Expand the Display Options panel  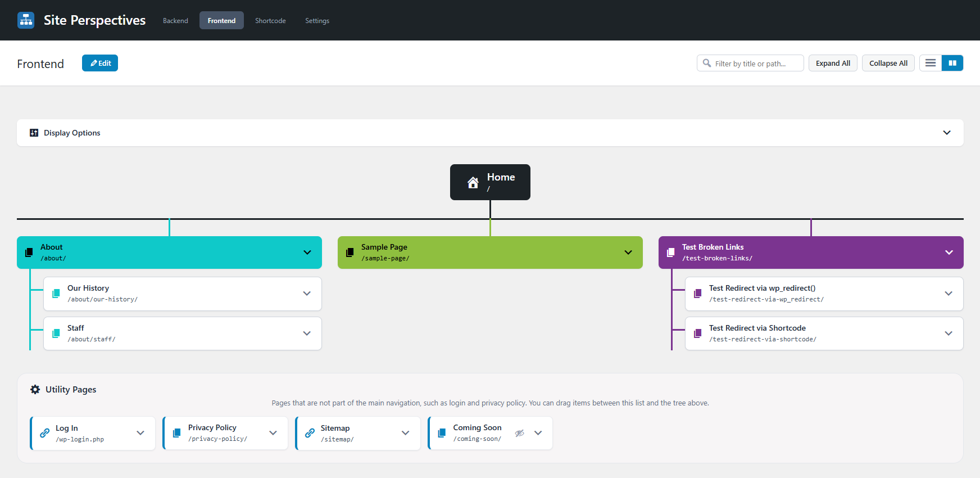[x=947, y=133]
